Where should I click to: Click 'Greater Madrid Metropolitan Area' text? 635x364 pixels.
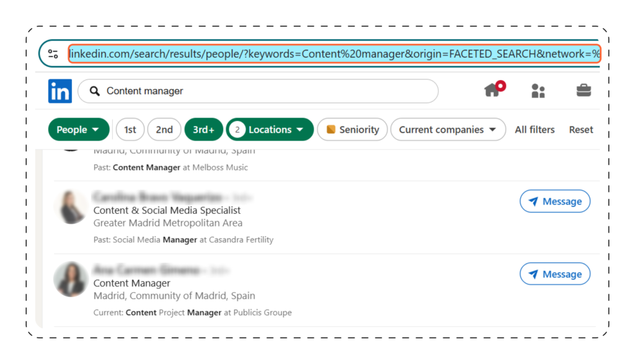pos(167,223)
